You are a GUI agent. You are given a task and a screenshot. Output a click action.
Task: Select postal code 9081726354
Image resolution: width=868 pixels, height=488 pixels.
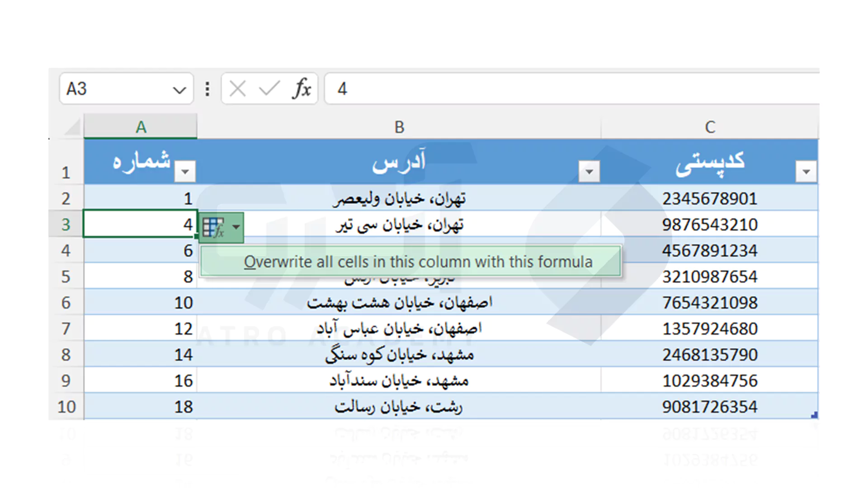(x=710, y=407)
